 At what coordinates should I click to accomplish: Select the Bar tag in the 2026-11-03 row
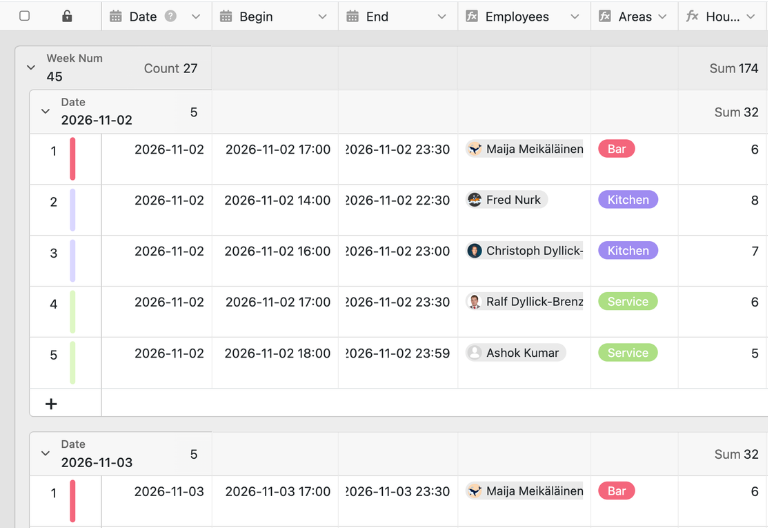click(x=616, y=491)
